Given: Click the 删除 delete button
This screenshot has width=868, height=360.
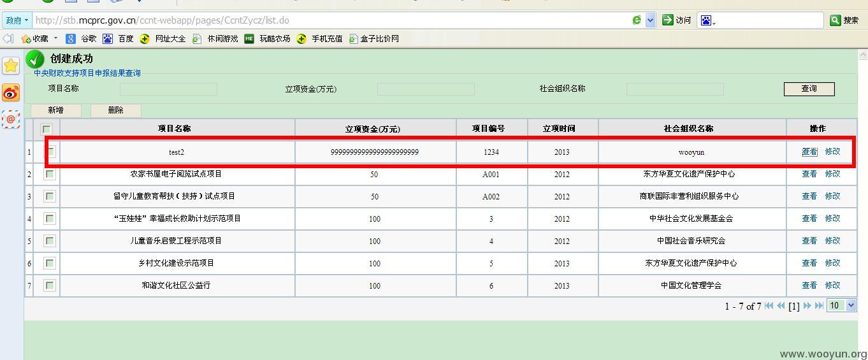Looking at the screenshot, I should coord(116,110).
